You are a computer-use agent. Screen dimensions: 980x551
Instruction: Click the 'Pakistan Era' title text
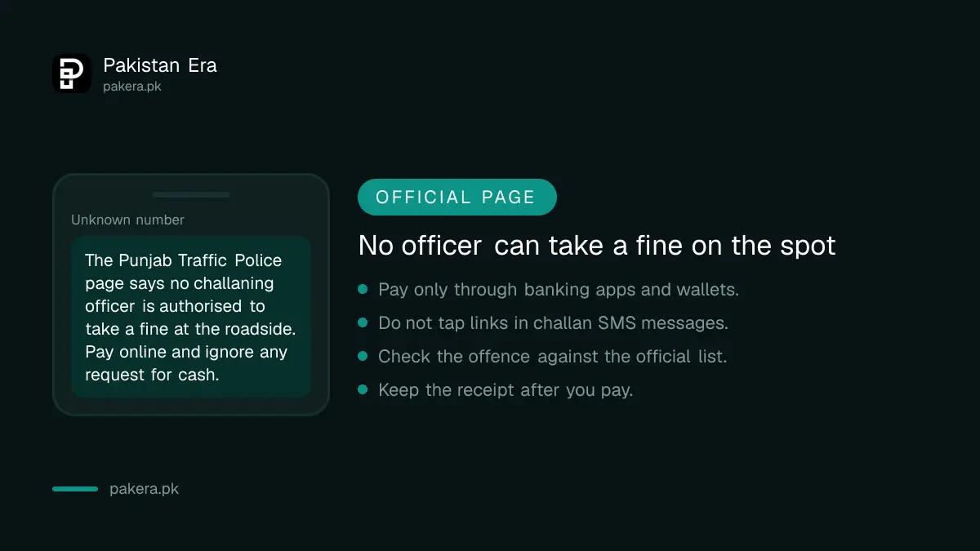pos(160,65)
